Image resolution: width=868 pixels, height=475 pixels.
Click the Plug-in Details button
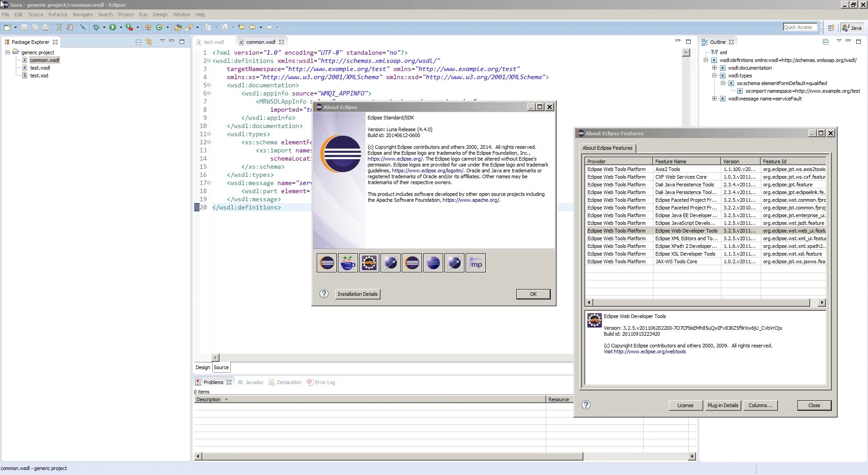click(723, 405)
